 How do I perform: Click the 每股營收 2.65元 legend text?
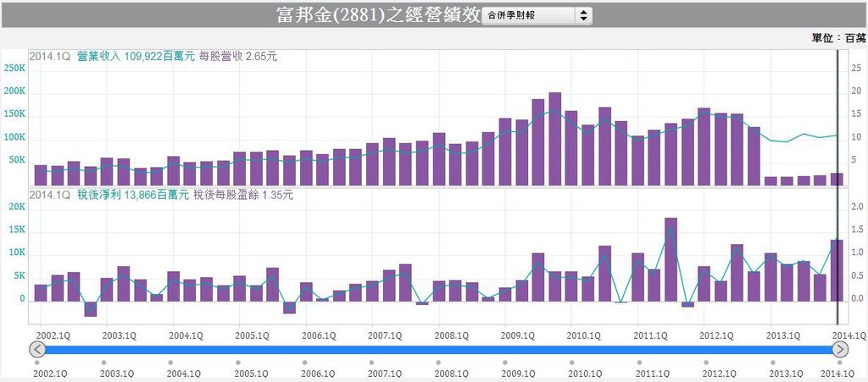(x=238, y=57)
